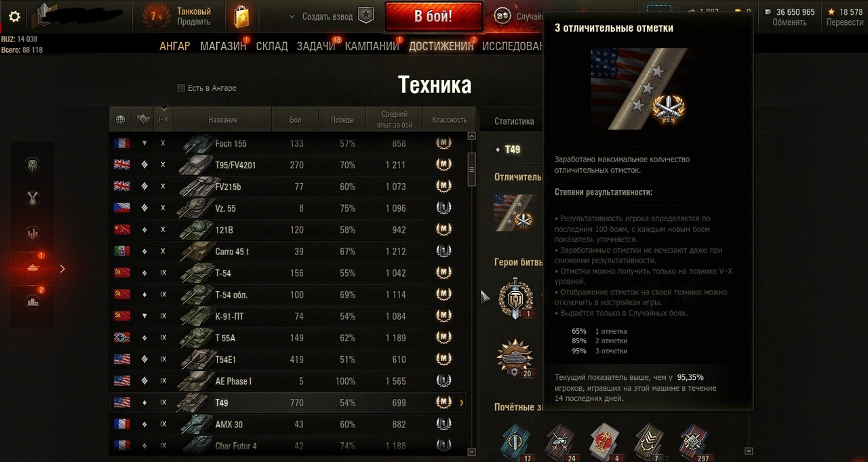Open the statistics graph section in the left sidebar
868x462 pixels.
coord(32,233)
